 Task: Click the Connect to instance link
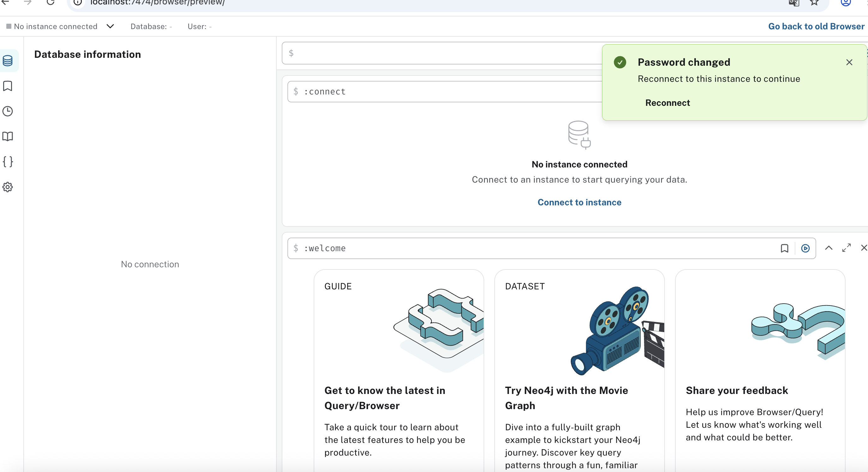click(579, 202)
